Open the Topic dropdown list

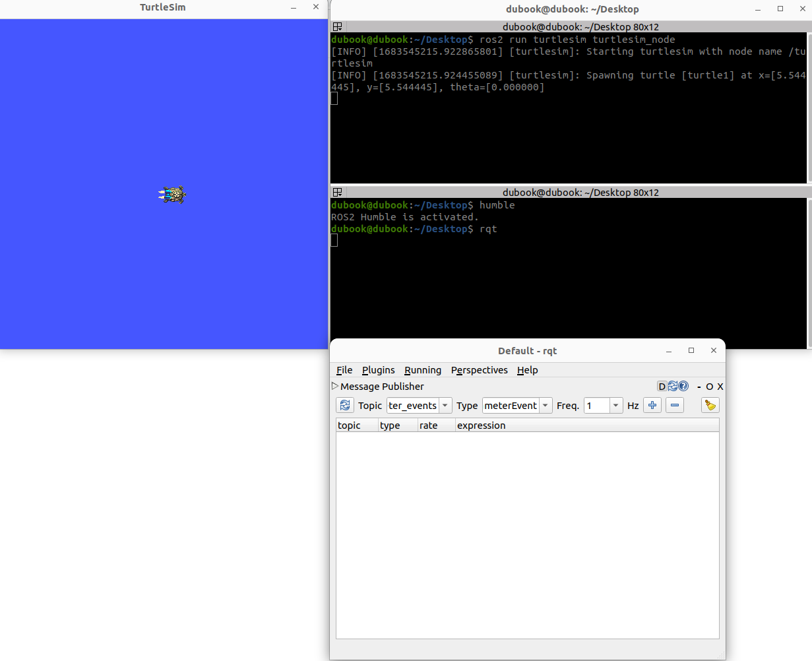coord(445,406)
